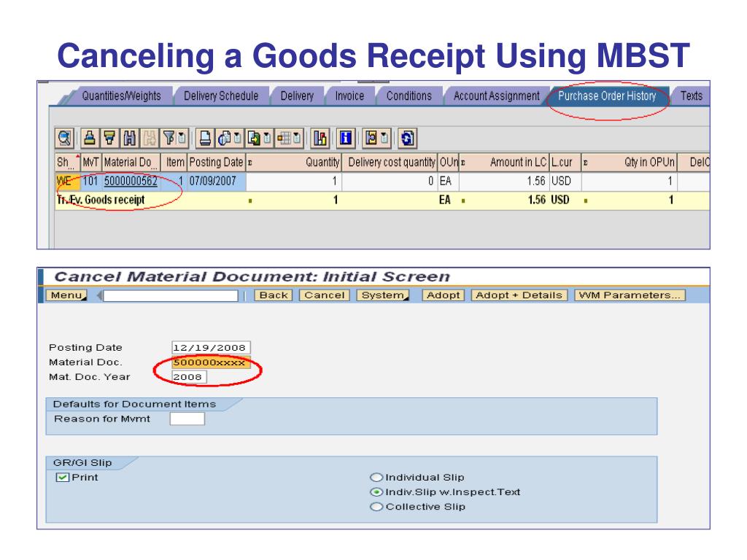Click the Adopt + Details button
The image size is (747, 560).
(x=519, y=295)
